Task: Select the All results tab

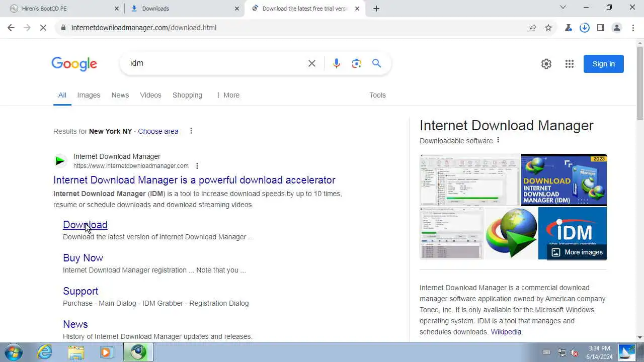Action: coord(62,95)
